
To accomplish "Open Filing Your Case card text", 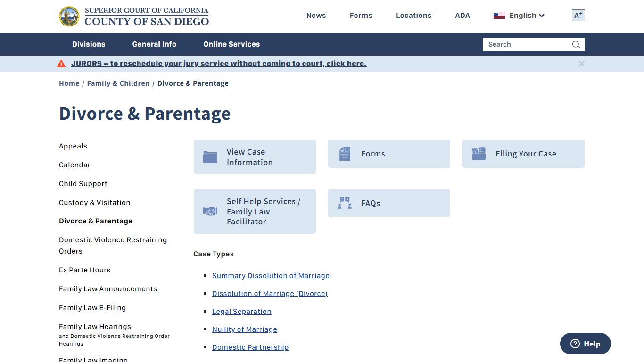I will pos(526,154).
